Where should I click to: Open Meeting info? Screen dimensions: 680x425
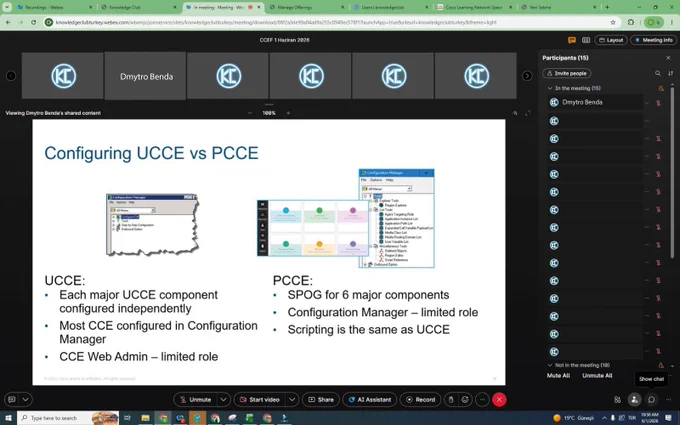(654, 40)
